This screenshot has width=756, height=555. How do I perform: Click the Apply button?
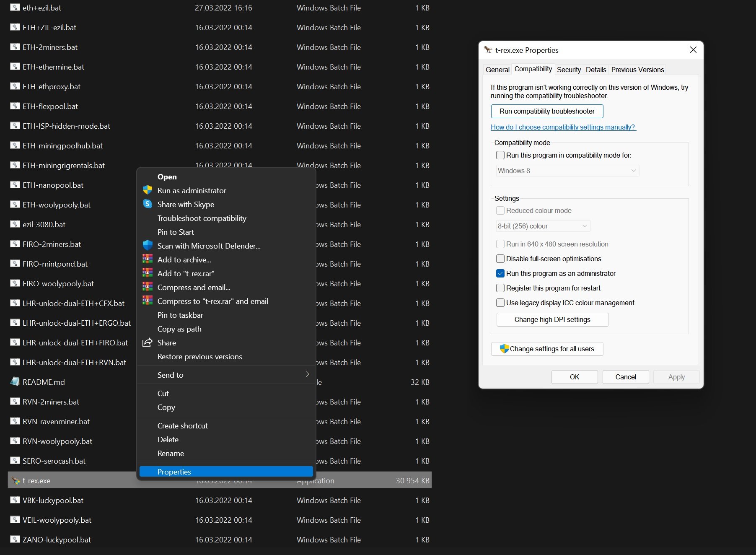[676, 377]
